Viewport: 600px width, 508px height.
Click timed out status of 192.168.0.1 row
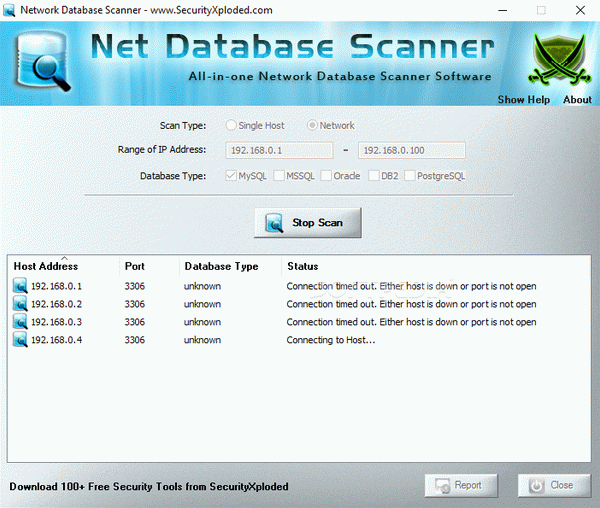coord(411,286)
